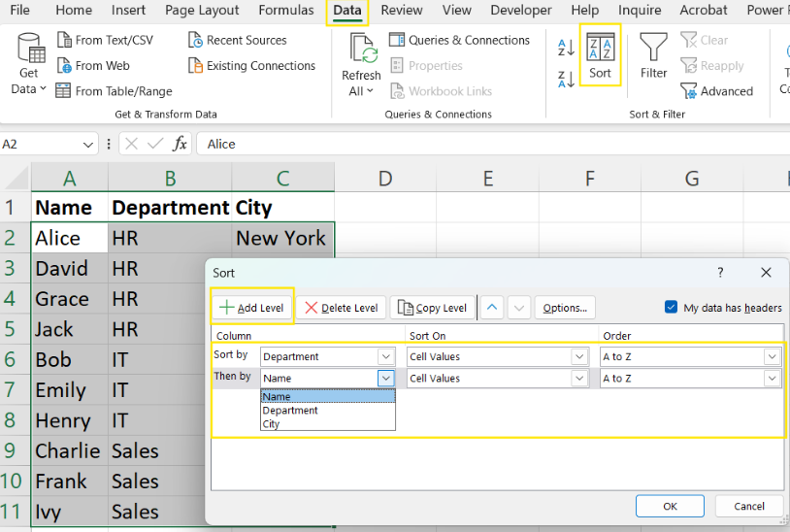Click the Filter funnel icon
This screenshot has height=532, width=790.
tap(653, 49)
